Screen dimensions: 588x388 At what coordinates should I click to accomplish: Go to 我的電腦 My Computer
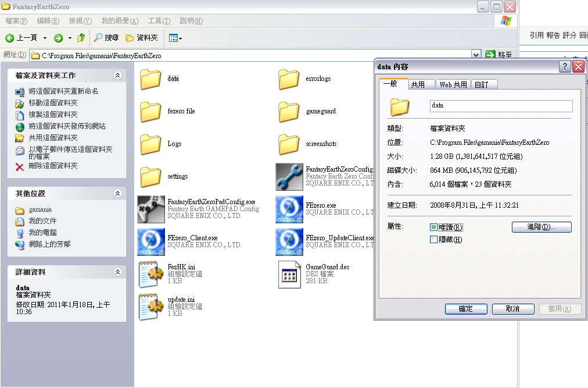[x=43, y=233]
